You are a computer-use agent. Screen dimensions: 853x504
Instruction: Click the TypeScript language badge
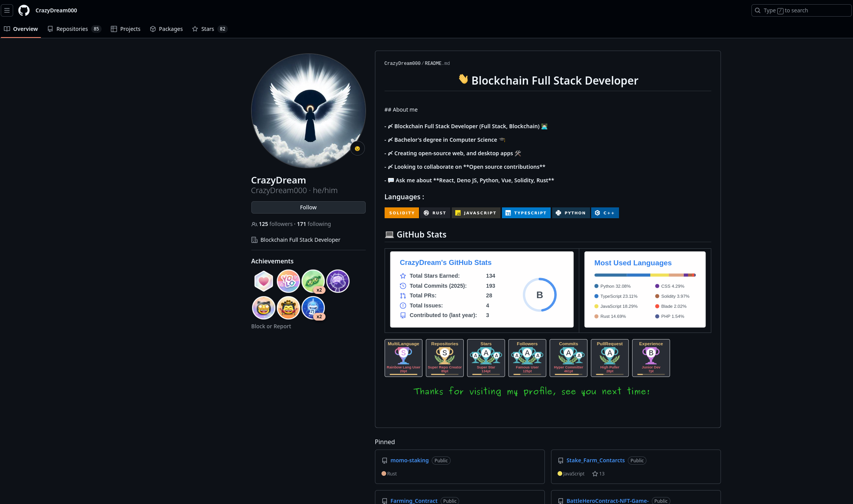click(526, 213)
